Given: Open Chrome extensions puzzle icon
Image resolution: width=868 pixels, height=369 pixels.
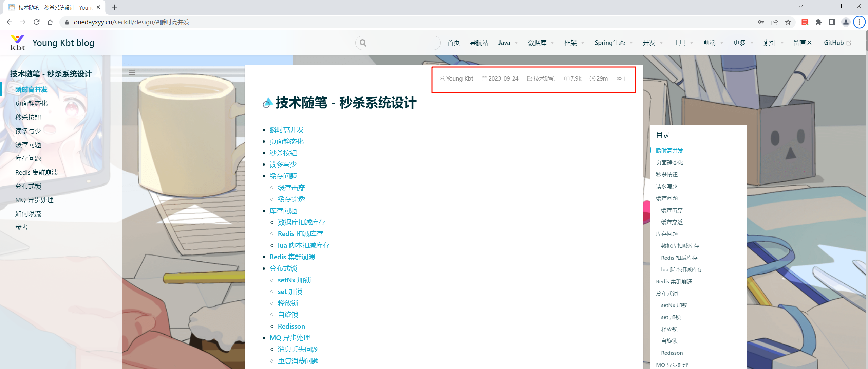Looking at the screenshot, I should tap(818, 22).
